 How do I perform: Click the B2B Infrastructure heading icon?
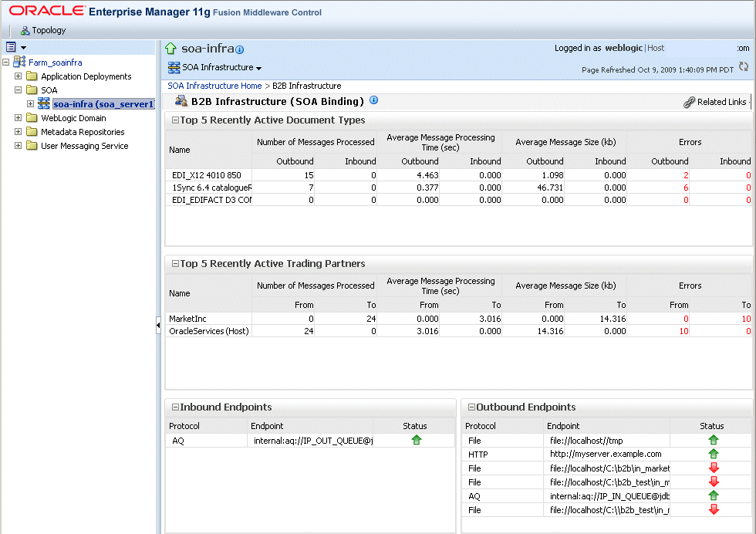click(x=181, y=101)
